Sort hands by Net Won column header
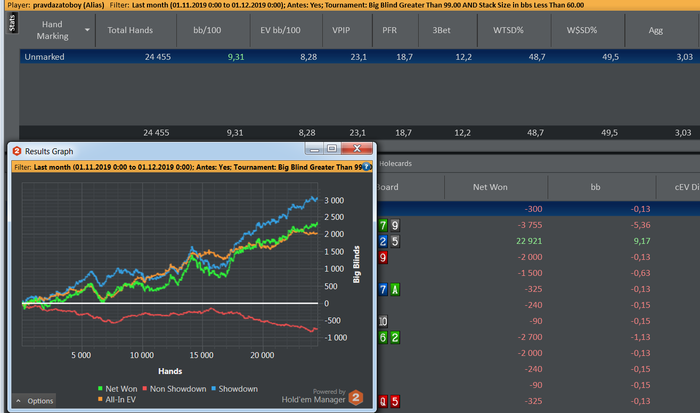Image resolution: width=700 pixels, height=413 pixels. (x=490, y=187)
